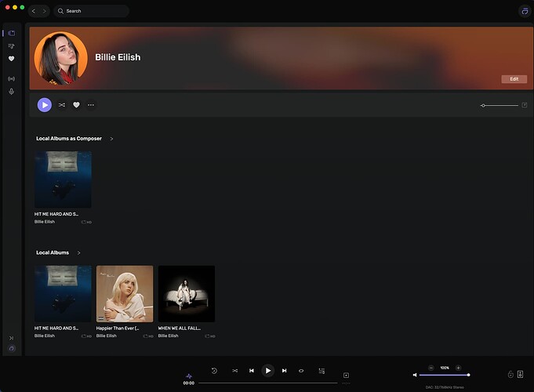Favorite Billie Eilish with the heart button
534x392 pixels.
pos(76,105)
